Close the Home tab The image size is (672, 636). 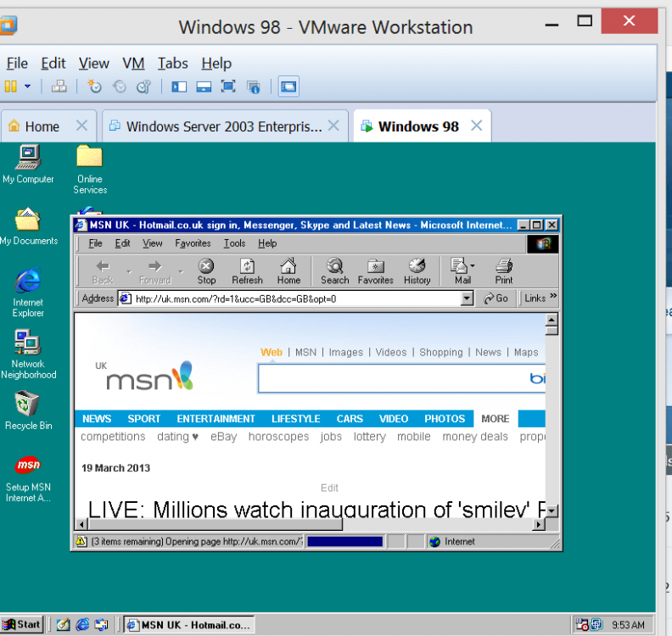pos(81,126)
